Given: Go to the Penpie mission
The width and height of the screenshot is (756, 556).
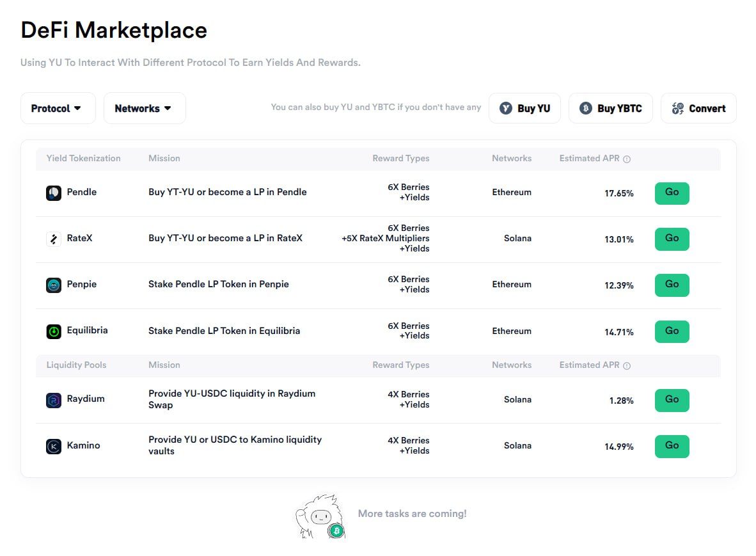Looking at the screenshot, I should [x=672, y=285].
